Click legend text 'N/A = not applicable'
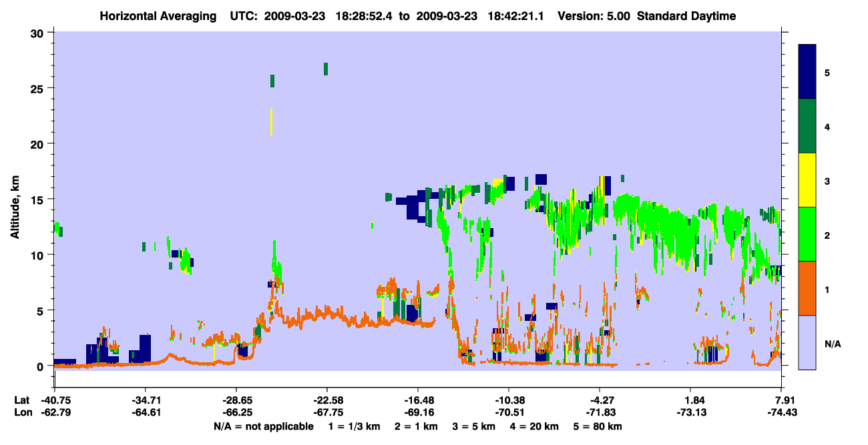The image size is (868, 445). pyautogui.click(x=264, y=426)
